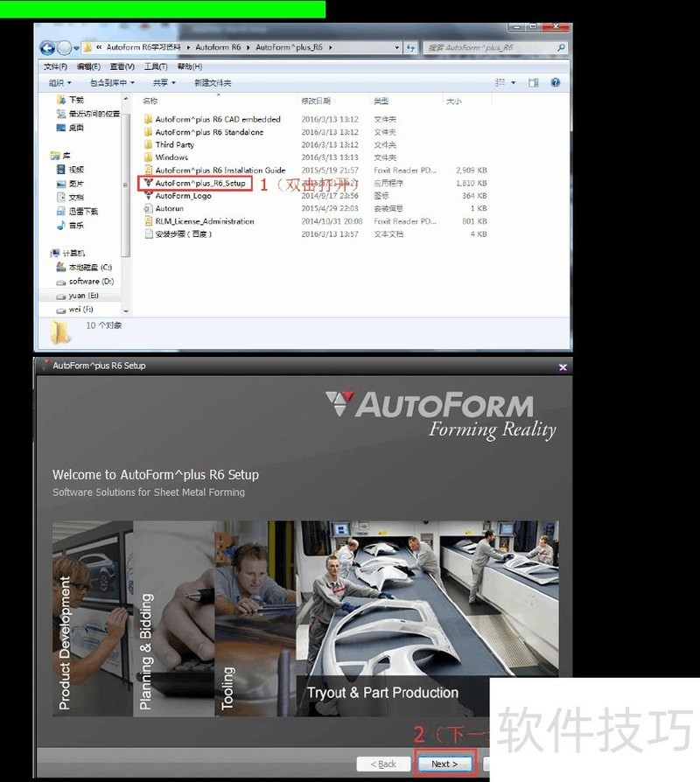Screen dimensions: 700x782
Task: Select 'Autoform R6' breadcrumb in address bar
Action: [x=218, y=47]
